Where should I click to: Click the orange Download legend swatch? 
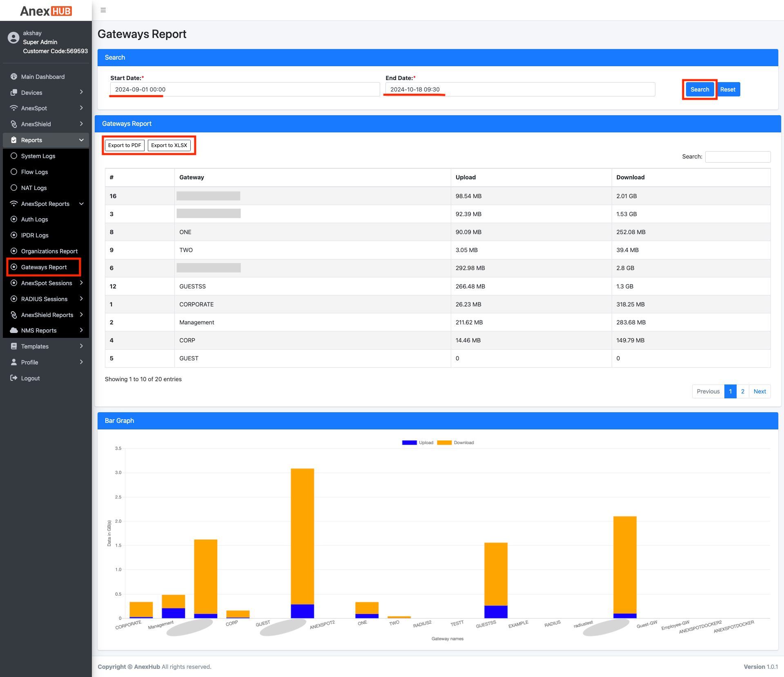pyautogui.click(x=444, y=443)
